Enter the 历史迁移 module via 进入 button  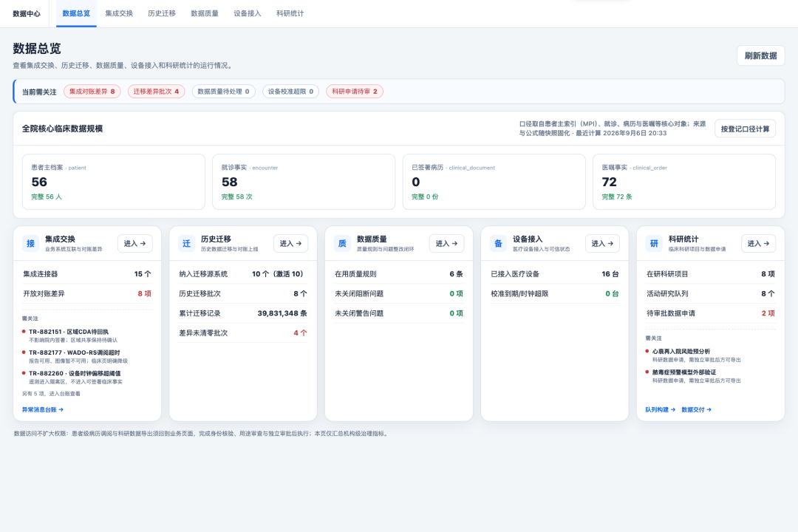[x=290, y=243]
